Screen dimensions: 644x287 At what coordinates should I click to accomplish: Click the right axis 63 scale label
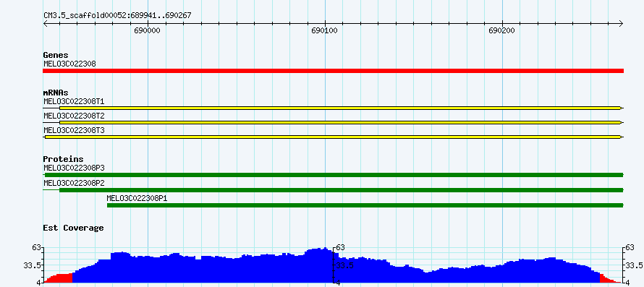[630, 247]
